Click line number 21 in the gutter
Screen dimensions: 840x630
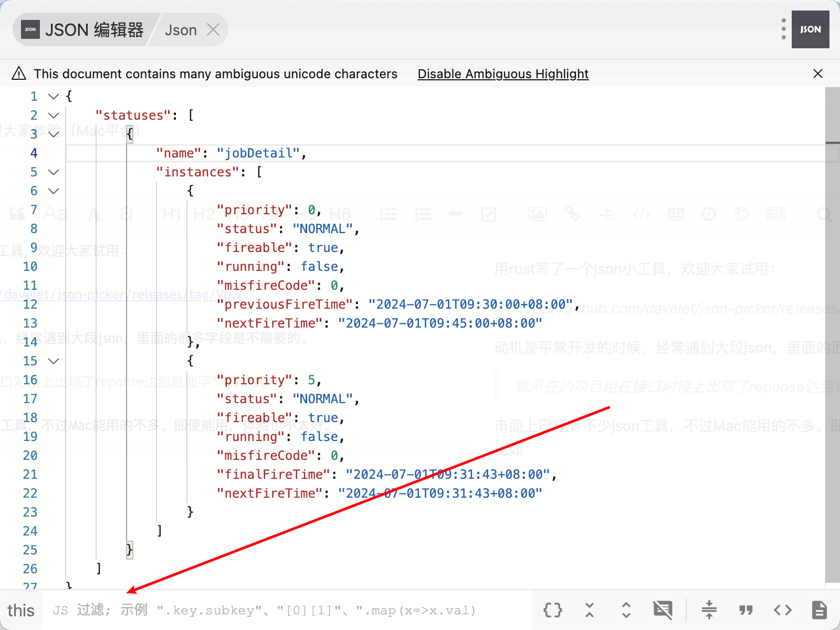click(30, 475)
